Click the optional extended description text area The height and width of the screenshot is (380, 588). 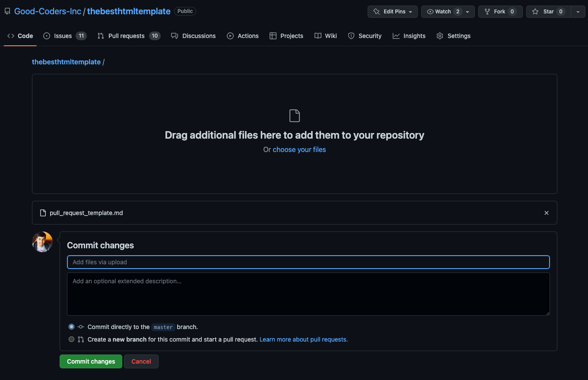308,294
